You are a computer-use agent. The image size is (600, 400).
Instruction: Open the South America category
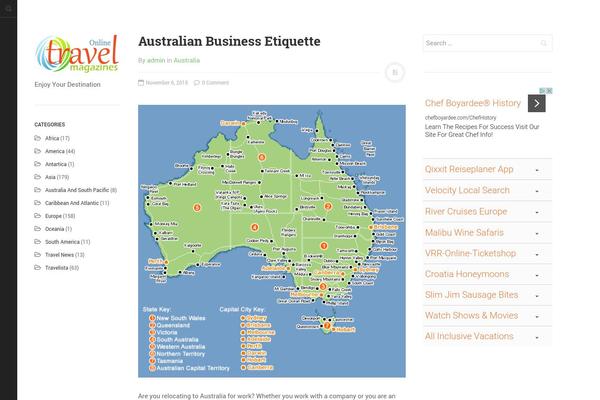(x=62, y=242)
